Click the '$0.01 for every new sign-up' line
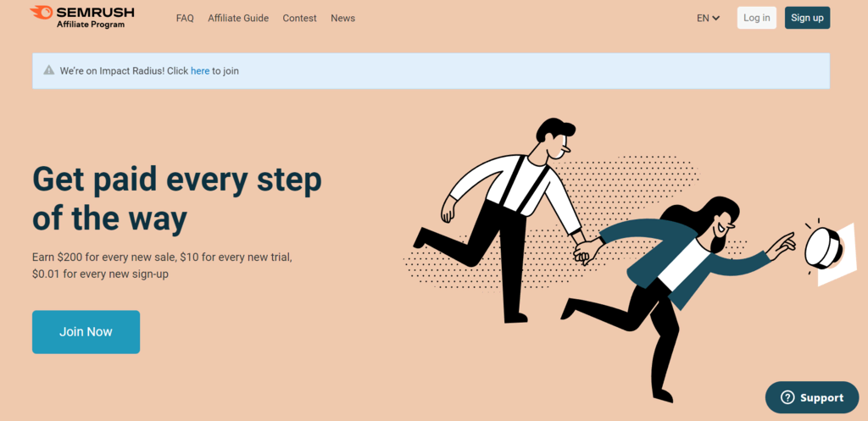Image resolution: width=868 pixels, height=421 pixels. 100,274
